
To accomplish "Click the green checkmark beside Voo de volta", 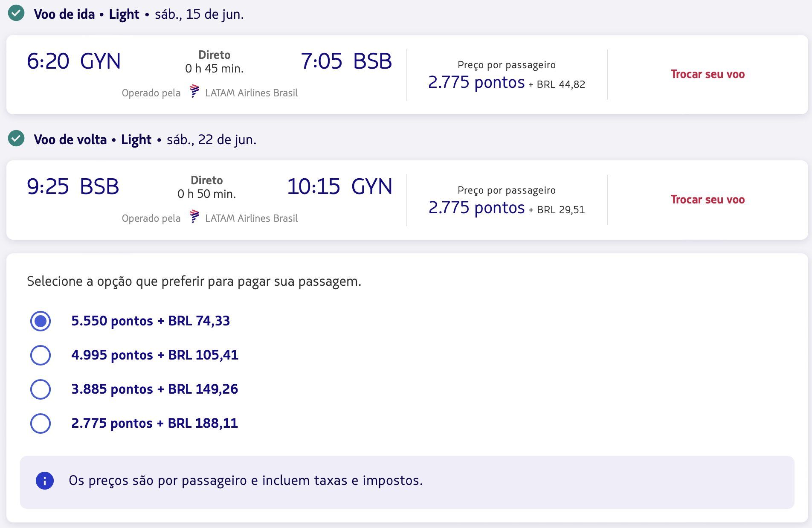I will click(16, 139).
